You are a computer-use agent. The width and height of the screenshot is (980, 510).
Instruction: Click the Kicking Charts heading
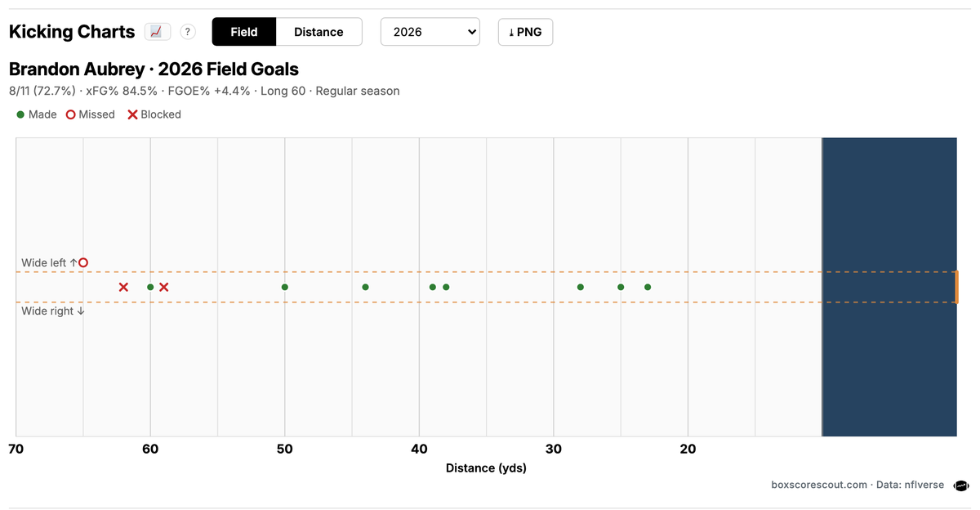(72, 32)
